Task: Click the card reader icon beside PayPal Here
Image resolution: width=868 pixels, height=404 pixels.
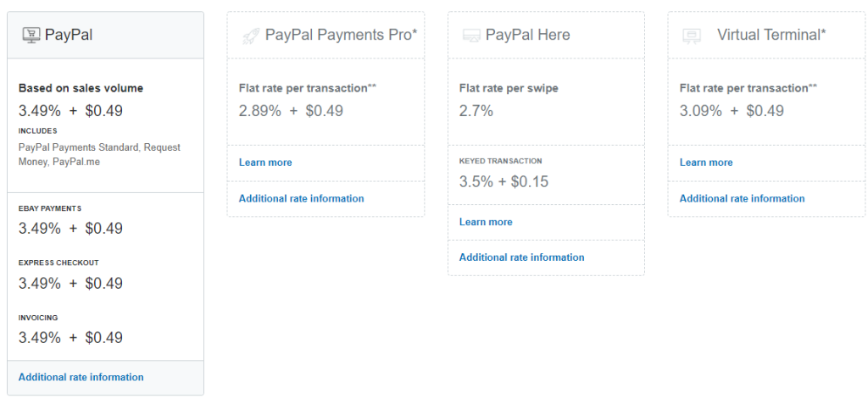Action: (x=471, y=36)
